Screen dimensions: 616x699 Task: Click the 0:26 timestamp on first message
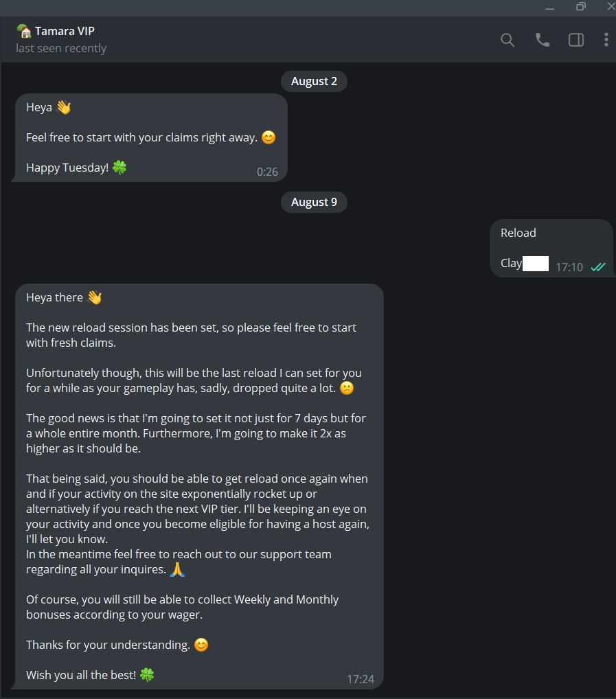click(267, 172)
